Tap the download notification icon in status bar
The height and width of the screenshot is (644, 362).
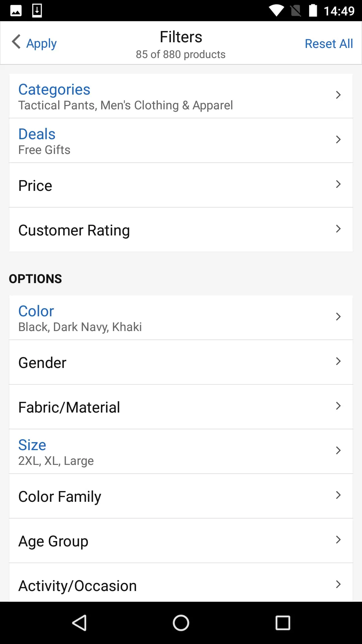(x=37, y=10)
